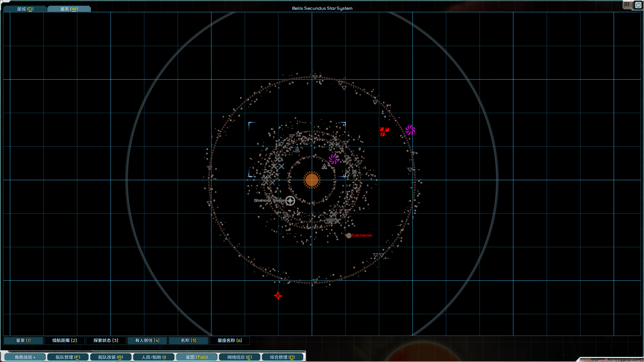Select the red four-pointed star fleet marker

click(278, 296)
